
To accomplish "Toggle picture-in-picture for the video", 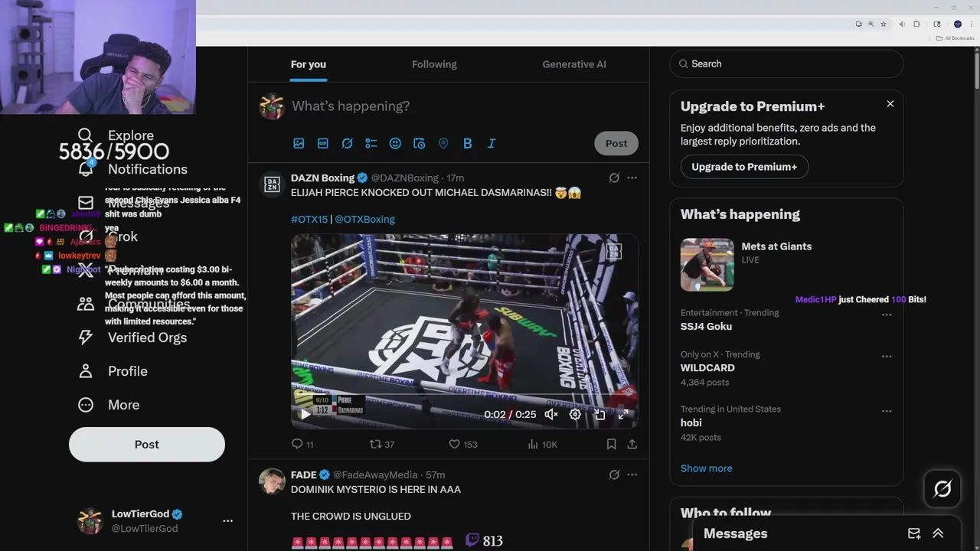I will [x=599, y=414].
